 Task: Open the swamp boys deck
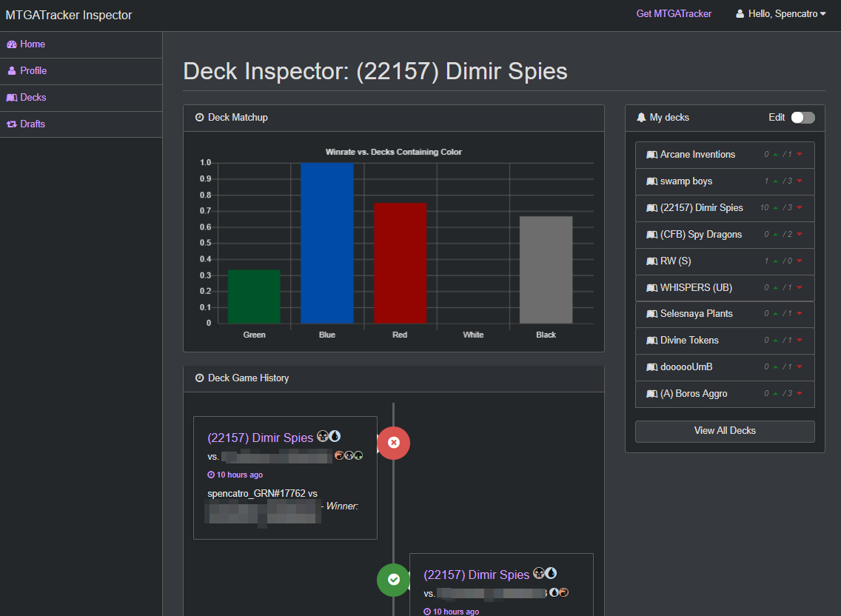[725, 181]
